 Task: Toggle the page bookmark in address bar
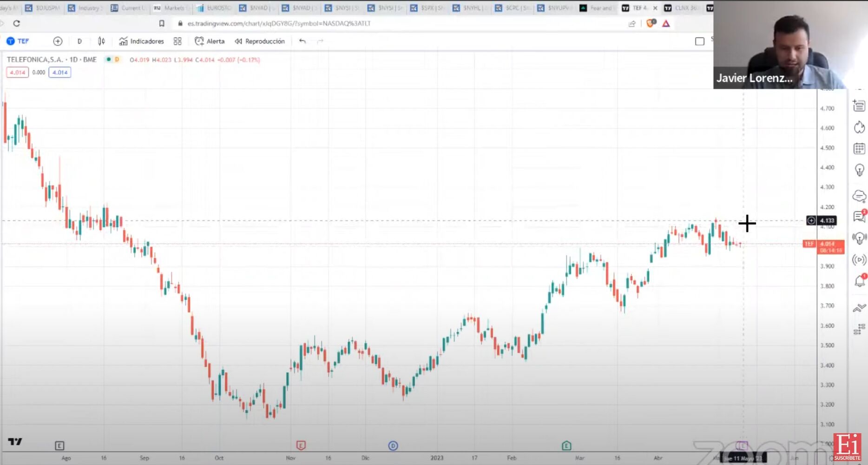[x=162, y=23]
